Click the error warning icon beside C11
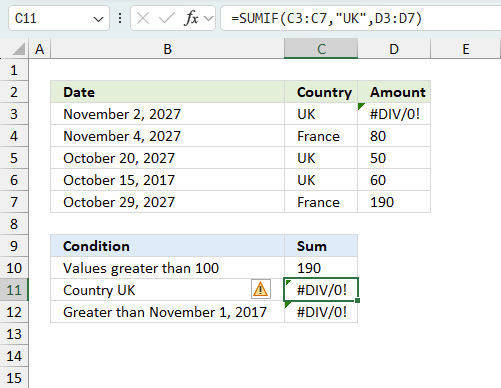 coord(261,289)
